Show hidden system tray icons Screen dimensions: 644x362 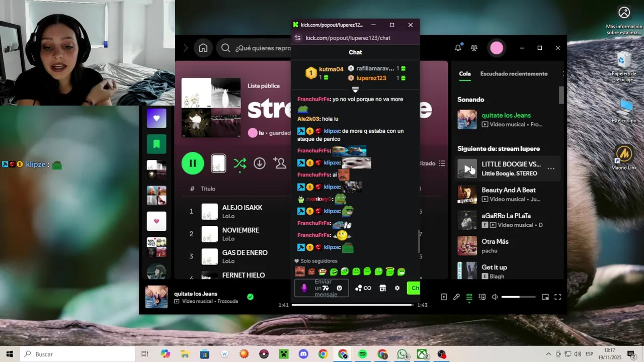[549, 354]
